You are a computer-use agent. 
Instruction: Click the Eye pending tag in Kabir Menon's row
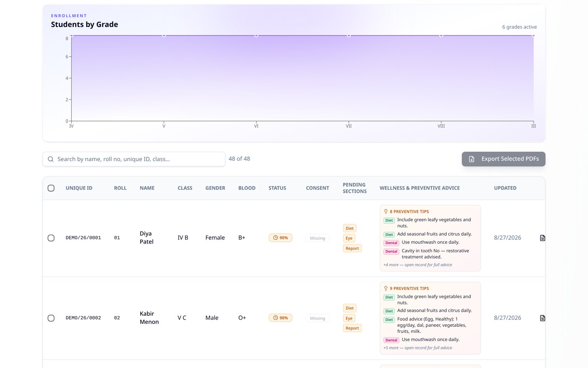point(349,318)
